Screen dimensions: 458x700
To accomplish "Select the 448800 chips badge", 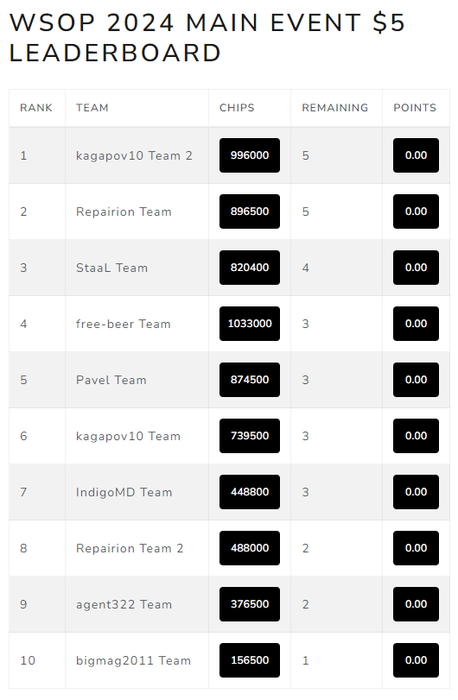I will (x=250, y=492).
